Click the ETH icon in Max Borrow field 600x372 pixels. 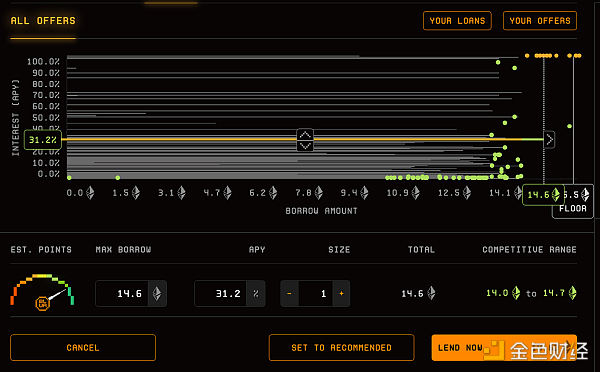point(157,294)
